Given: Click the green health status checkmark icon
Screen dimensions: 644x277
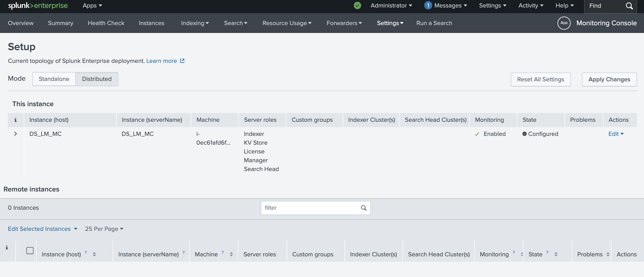Looking at the screenshot, I should (357, 5).
